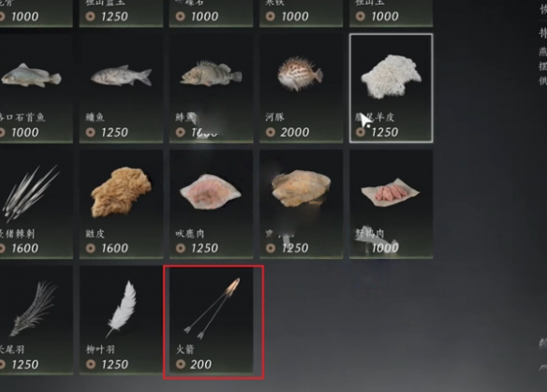Choose the porcupine quills item priced 1600
The image size is (547, 392).
37,205
